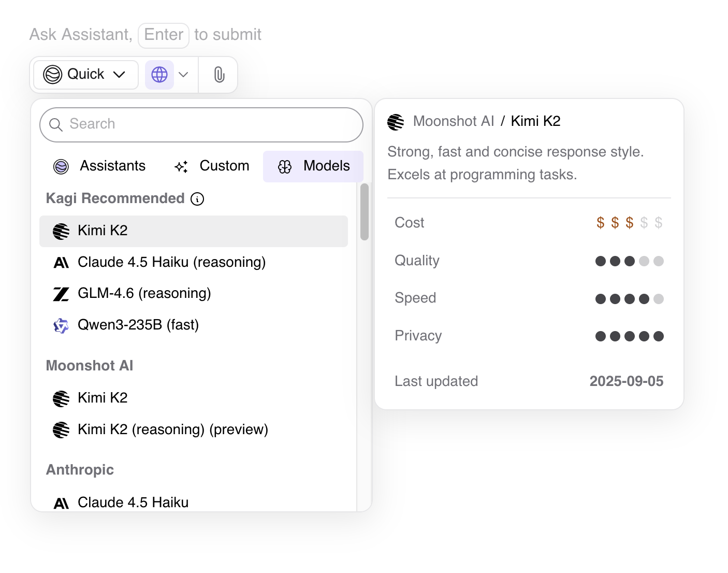Type in the model Search field
Image resolution: width=728 pixels, height=573 pixels.
(207, 124)
